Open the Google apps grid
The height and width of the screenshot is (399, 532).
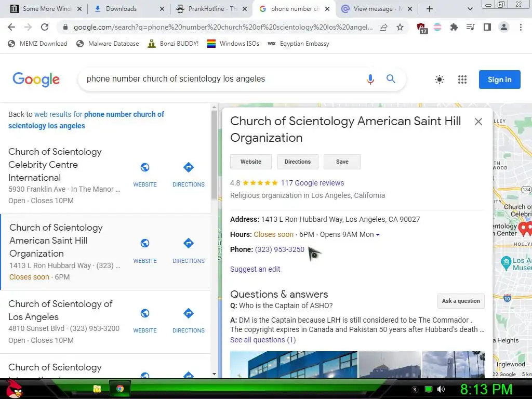tap(462, 79)
